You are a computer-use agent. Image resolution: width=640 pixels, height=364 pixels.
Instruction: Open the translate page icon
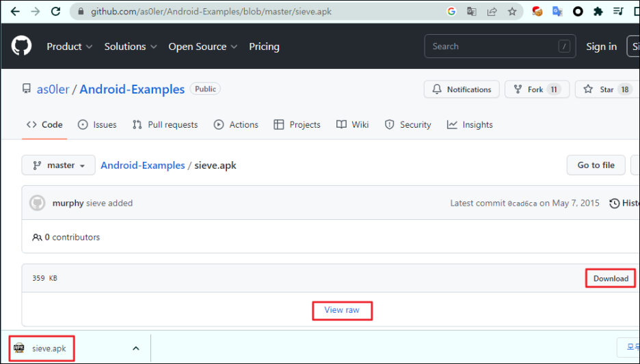pyautogui.click(x=471, y=12)
